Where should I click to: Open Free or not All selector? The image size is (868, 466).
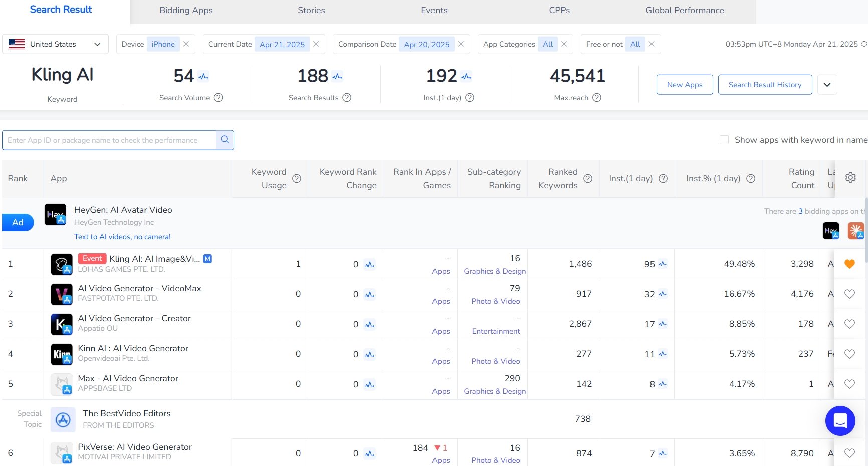[x=635, y=44]
